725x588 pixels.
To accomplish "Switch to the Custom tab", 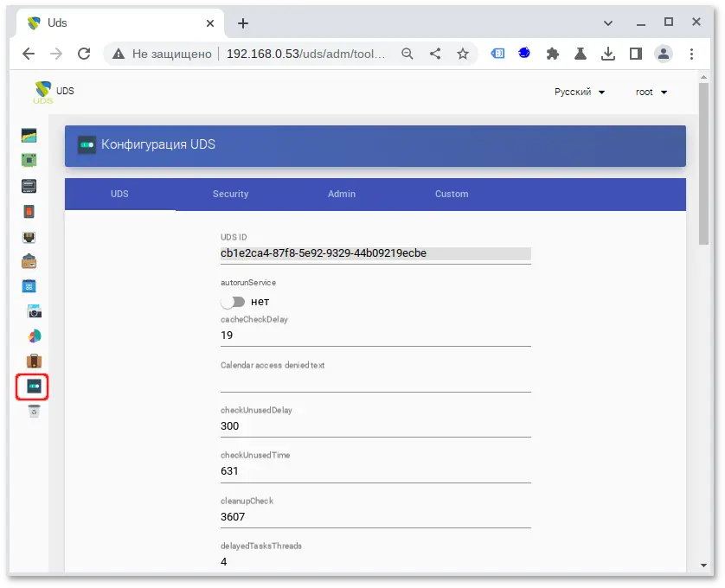I will pyautogui.click(x=452, y=195).
